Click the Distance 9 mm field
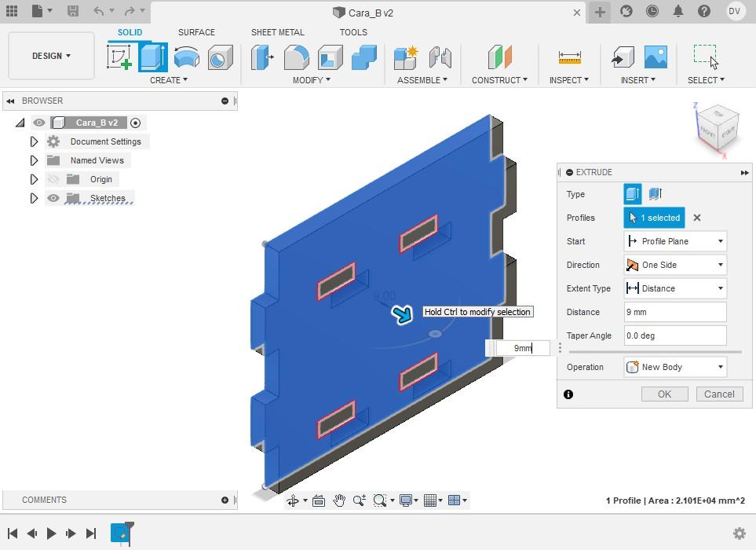756x550 pixels. click(x=675, y=312)
